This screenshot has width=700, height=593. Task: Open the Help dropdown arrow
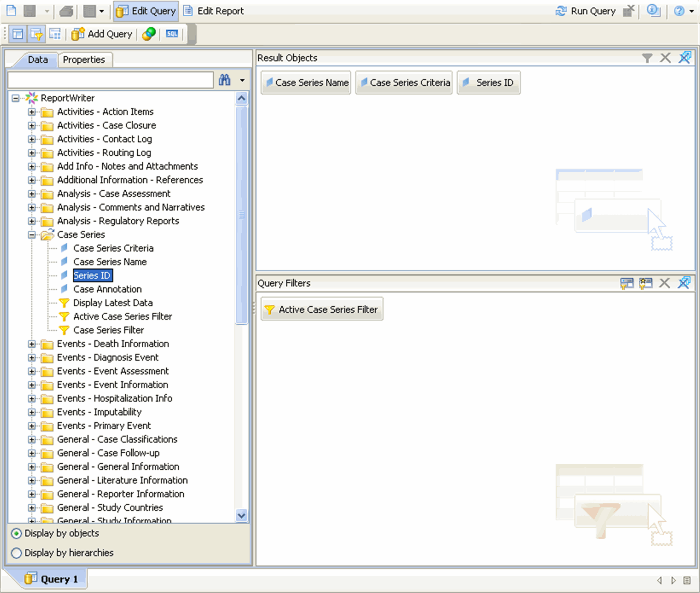(691, 11)
